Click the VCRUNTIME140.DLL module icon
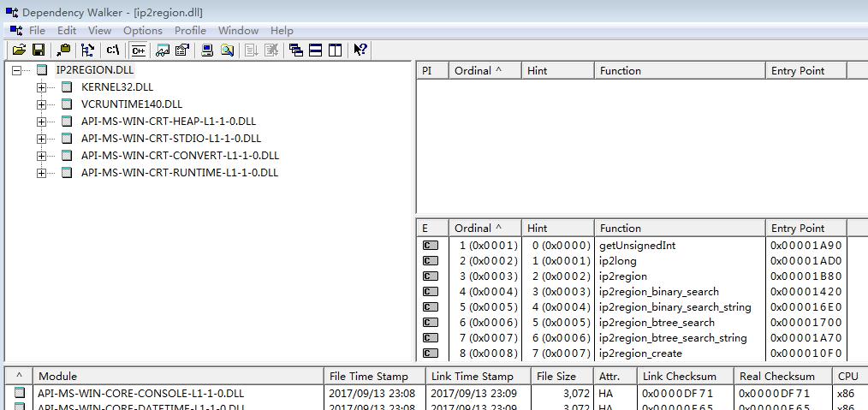868x410 pixels. [x=67, y=104]
